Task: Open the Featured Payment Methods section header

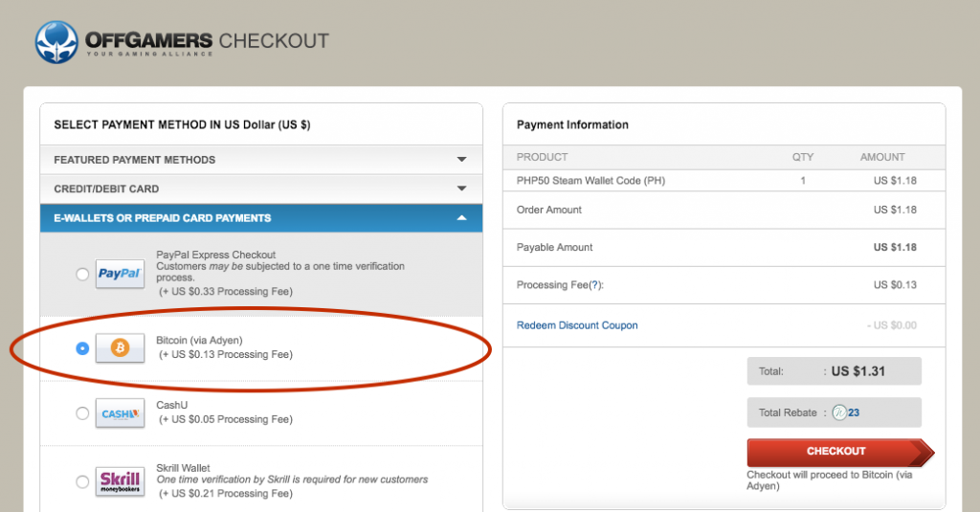Action: tap(261, 160)
